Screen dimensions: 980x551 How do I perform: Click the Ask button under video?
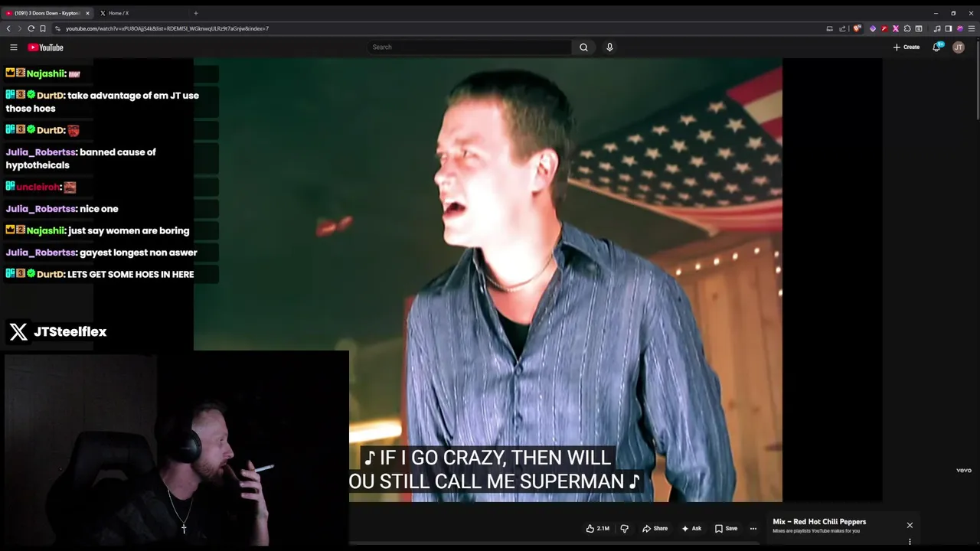tap(691, 528)
